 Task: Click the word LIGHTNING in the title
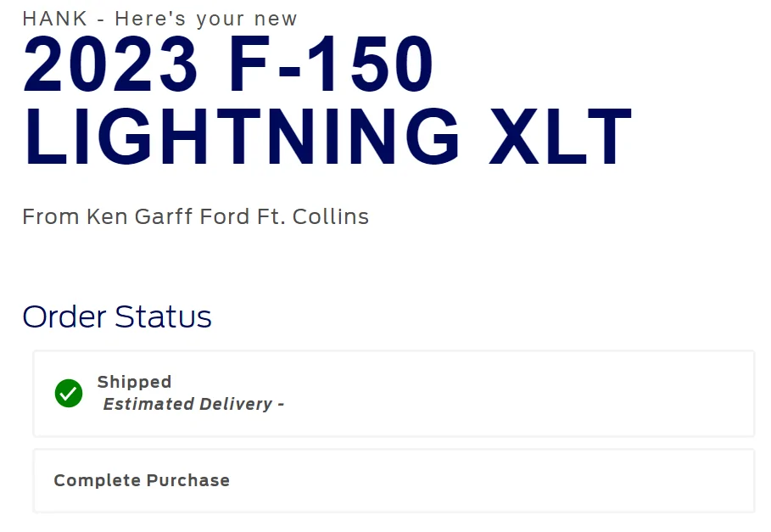(x=242, y=137)
